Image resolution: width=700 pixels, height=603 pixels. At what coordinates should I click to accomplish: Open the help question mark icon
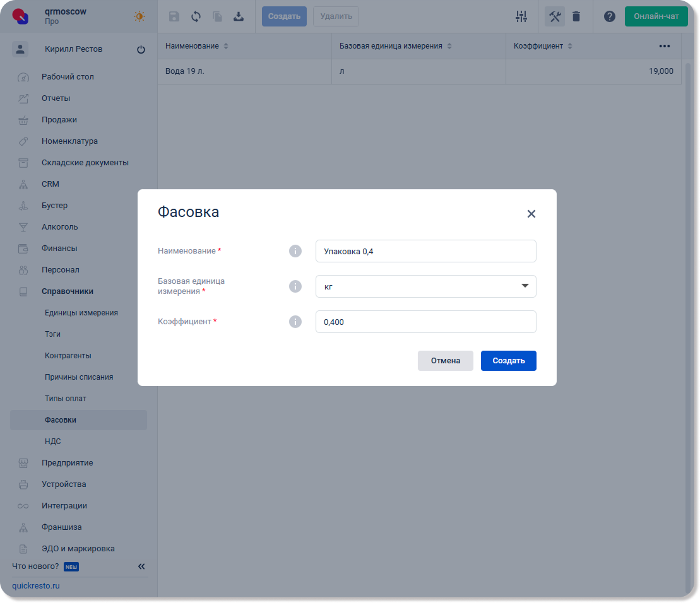coord(609,17)
